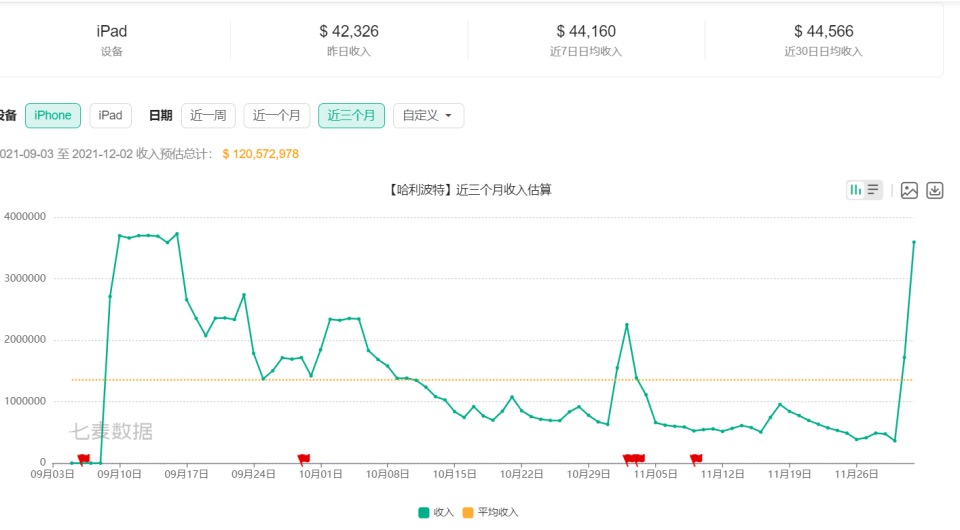Click the red flag near 09月03日
960x530 pixels.
(x=83, y=459)
